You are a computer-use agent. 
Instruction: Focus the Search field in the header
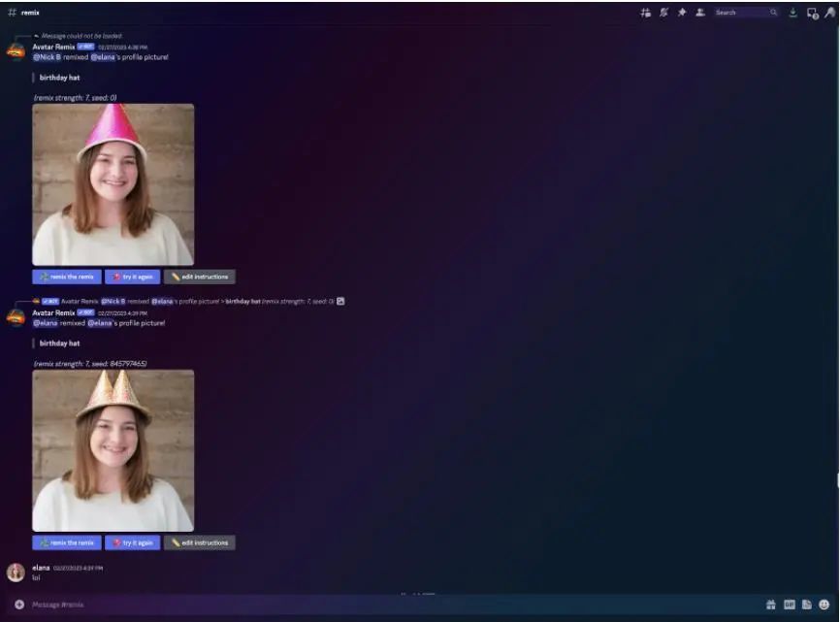tap(746, 13)
